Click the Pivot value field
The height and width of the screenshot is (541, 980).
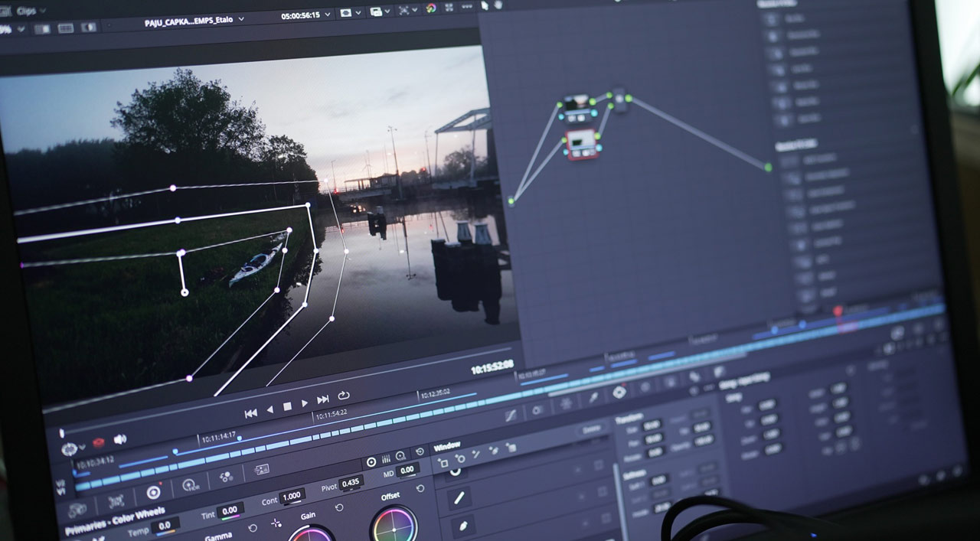[x=351, y=483]
